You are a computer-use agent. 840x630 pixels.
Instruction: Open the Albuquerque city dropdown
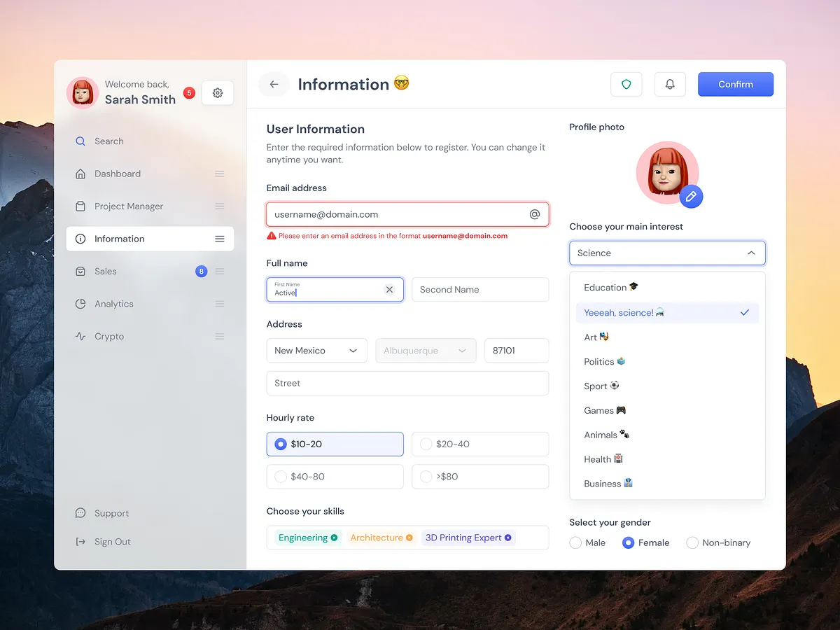click(425, 351)
